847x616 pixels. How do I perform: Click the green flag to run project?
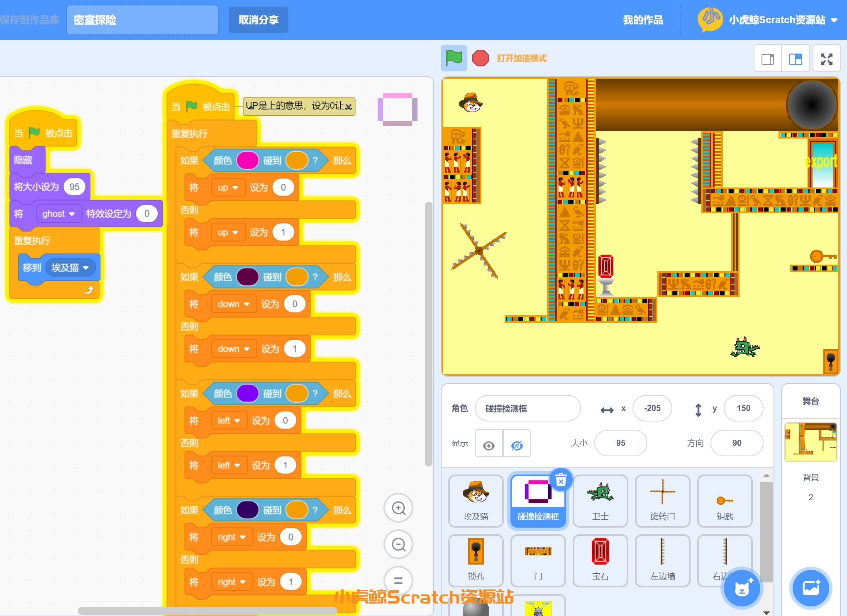[x=454, y=58]
